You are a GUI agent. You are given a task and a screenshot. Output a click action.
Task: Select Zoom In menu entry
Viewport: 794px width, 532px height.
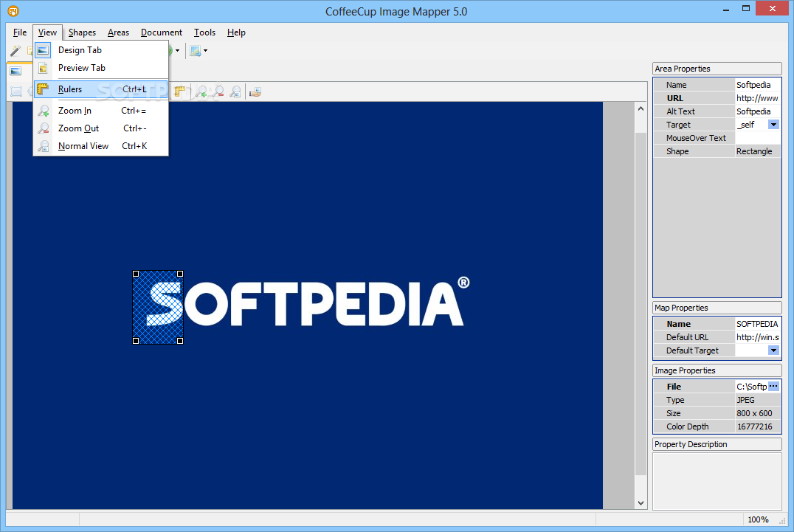click(x=101, y=111)
